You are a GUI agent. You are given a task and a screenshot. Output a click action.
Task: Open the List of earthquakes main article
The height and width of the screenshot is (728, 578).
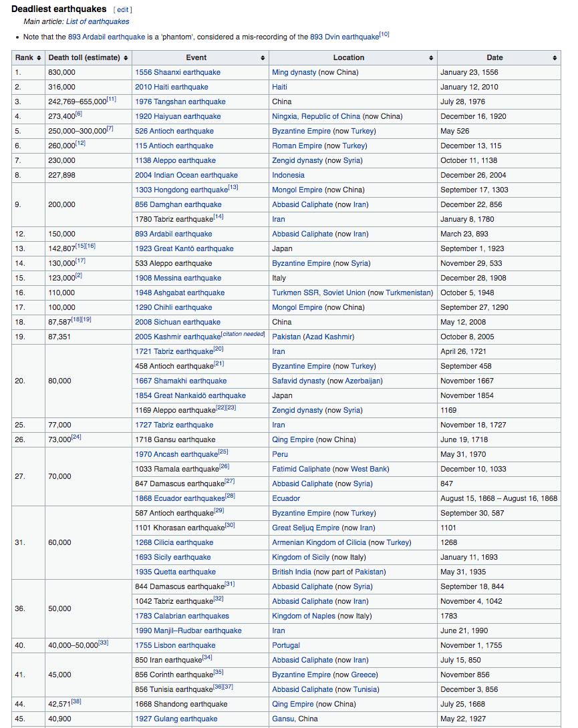point(98,21)
